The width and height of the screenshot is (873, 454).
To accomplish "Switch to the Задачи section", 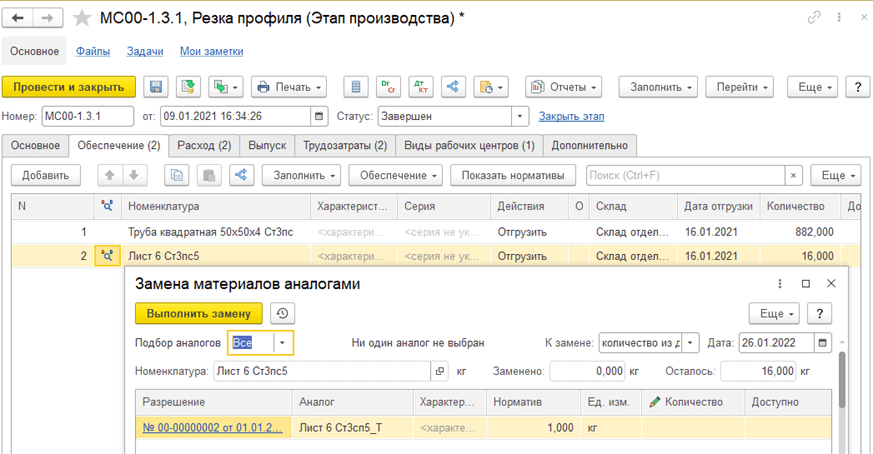I will [x=145, y=51].
